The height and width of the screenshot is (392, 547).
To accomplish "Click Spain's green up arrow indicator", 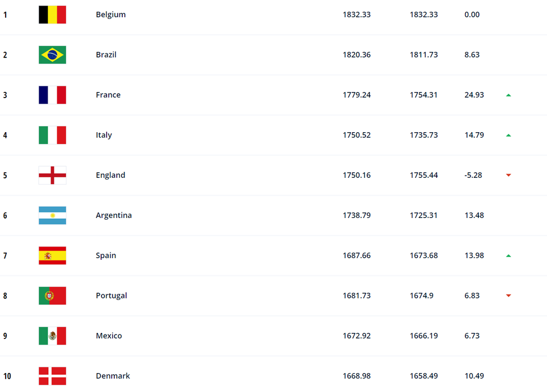I will pos(508,256).
